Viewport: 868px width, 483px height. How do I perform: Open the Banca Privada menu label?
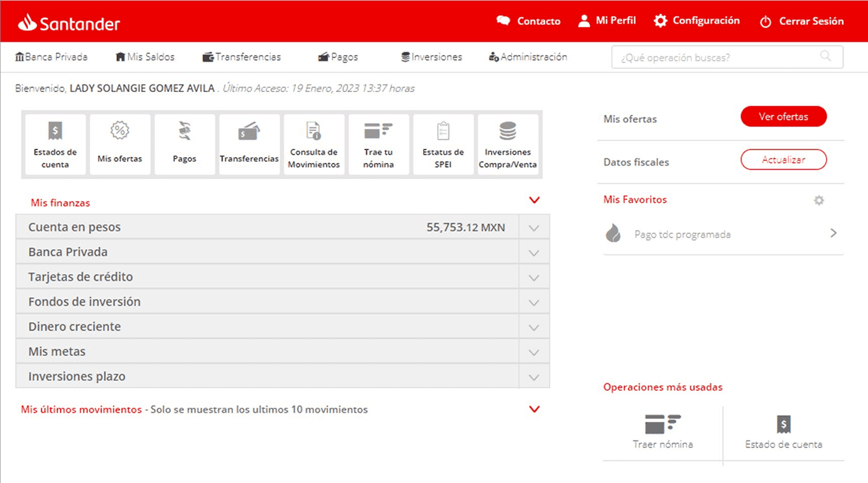click(x=56, y=57)
